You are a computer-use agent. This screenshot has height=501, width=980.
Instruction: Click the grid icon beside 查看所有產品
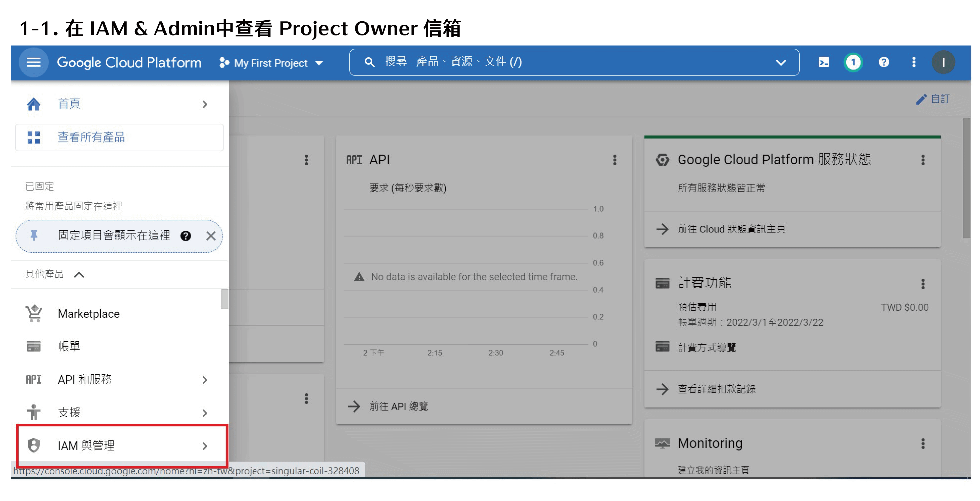click(33, 137)
